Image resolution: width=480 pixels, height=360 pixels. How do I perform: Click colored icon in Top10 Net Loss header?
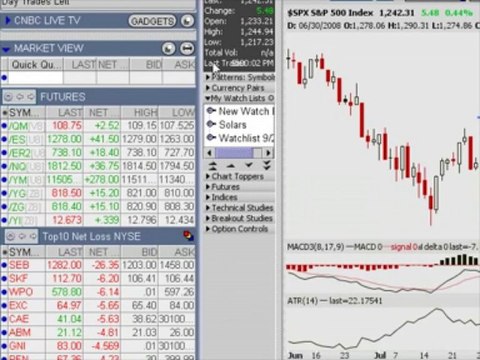(x=188, y=236)
